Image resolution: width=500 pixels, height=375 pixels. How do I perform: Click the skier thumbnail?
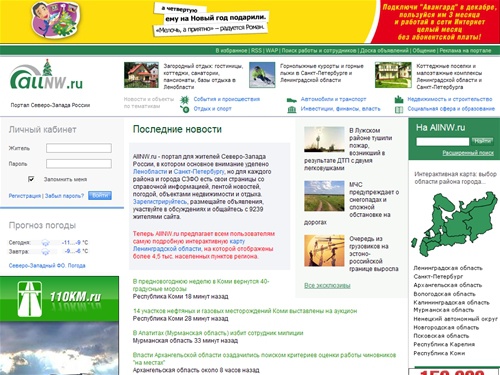click(262, 75)
